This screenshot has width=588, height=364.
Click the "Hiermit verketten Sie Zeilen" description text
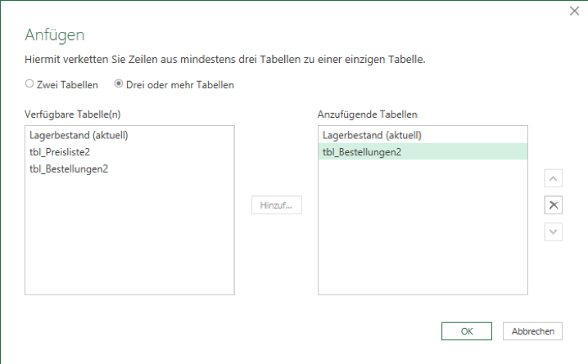point(225,60)
